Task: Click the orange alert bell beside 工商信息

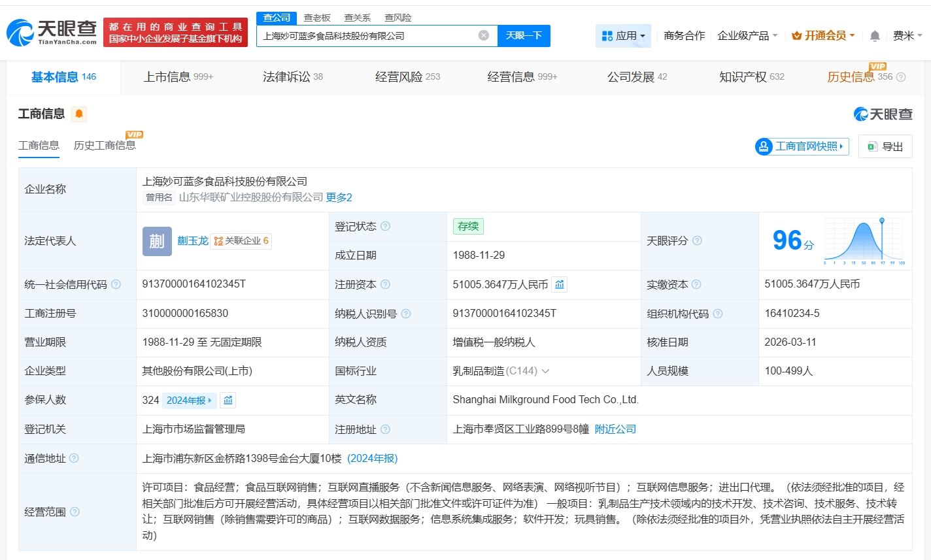Action: click(x=79, y=114)
